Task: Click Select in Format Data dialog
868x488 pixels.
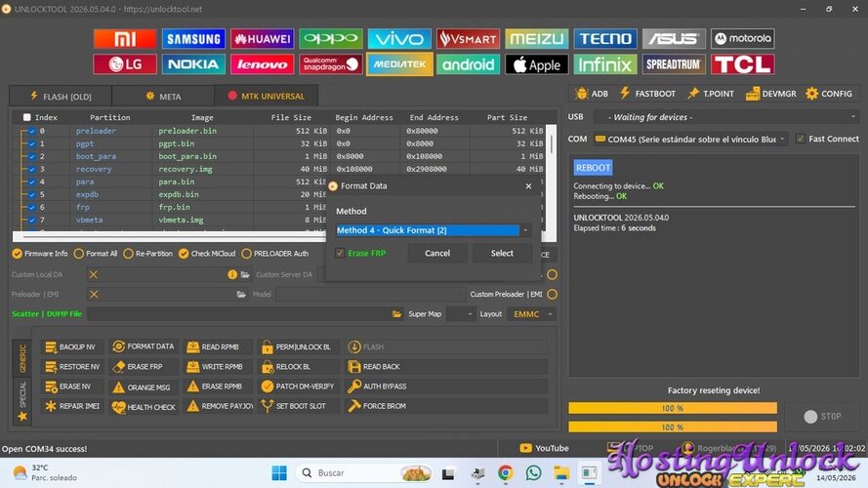Action: point(502,254)
